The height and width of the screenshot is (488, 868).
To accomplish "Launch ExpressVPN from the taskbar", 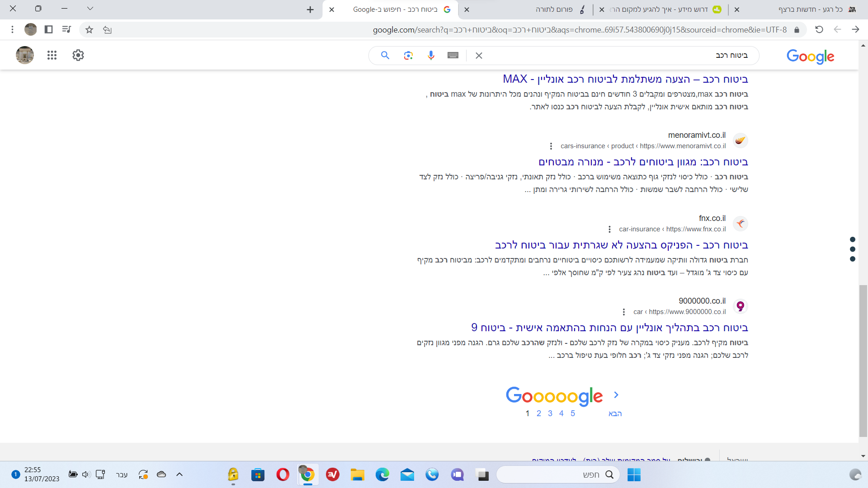I will coord(332,475).
